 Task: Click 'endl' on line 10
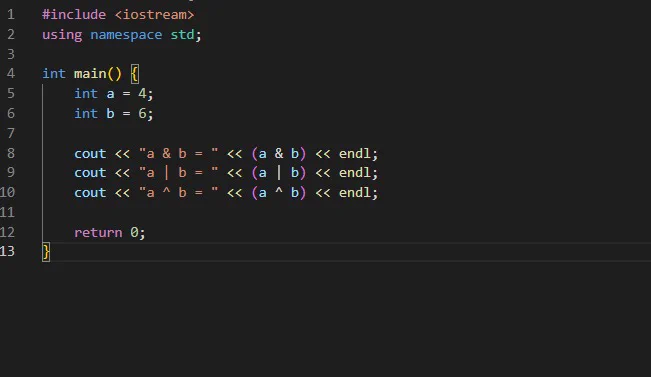[x=355, y=192]
